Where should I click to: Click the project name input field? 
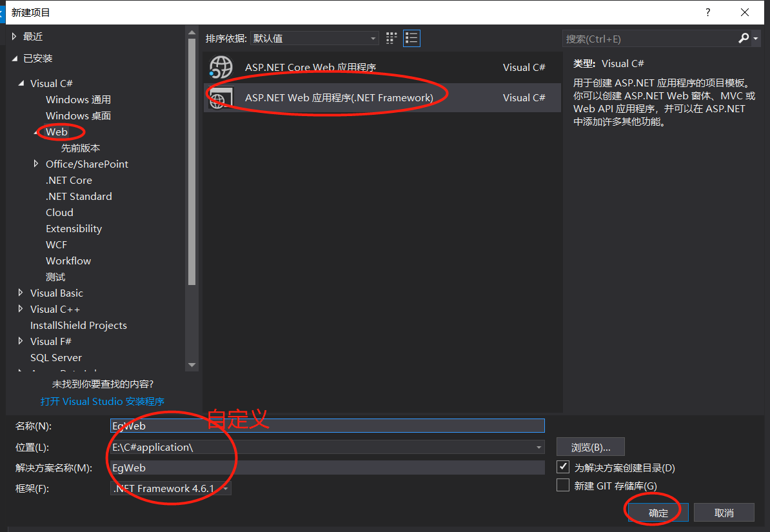tap(328, 426)
